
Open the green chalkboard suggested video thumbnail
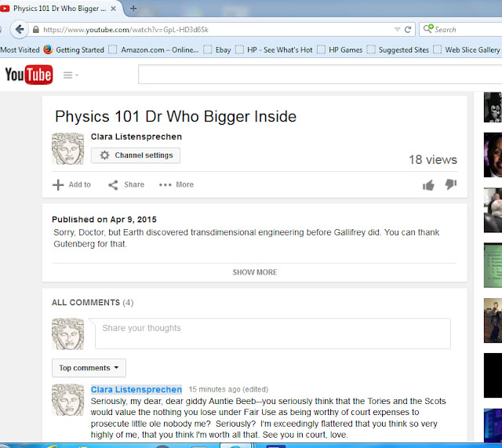(493, 265)
